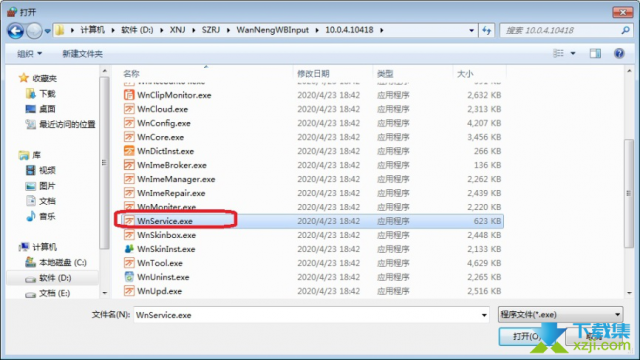Viewport: 640px width, 360px height.
Task: Sort by the 类型 column header
Action: [x=385, y=73]
